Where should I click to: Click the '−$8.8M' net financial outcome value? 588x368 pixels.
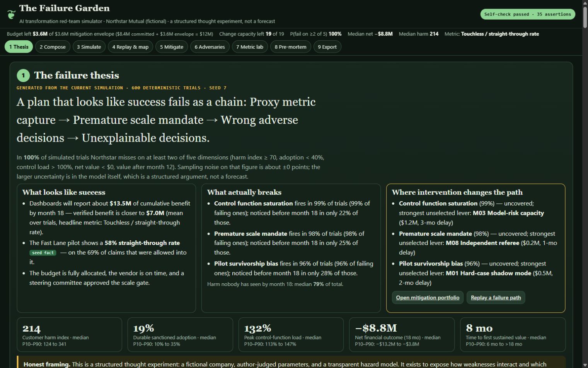click(376, 328)
